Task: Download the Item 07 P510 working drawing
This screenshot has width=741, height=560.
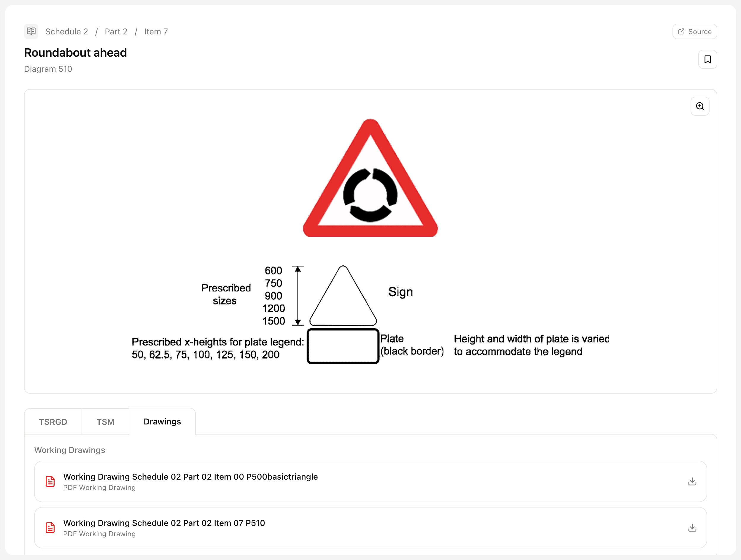Action: pos(692,527)
